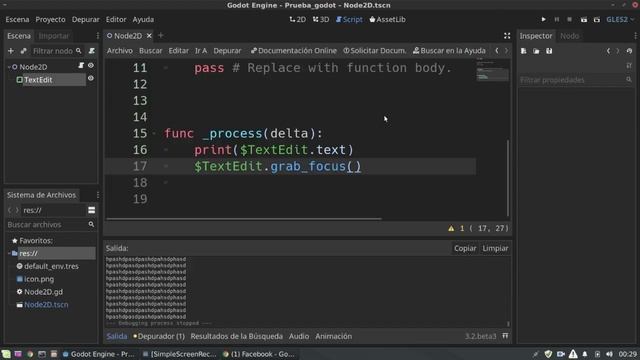The width and height of the screenshot is (640, 360).
Task: Add a new node with plus icon
Action: point(11,51)
